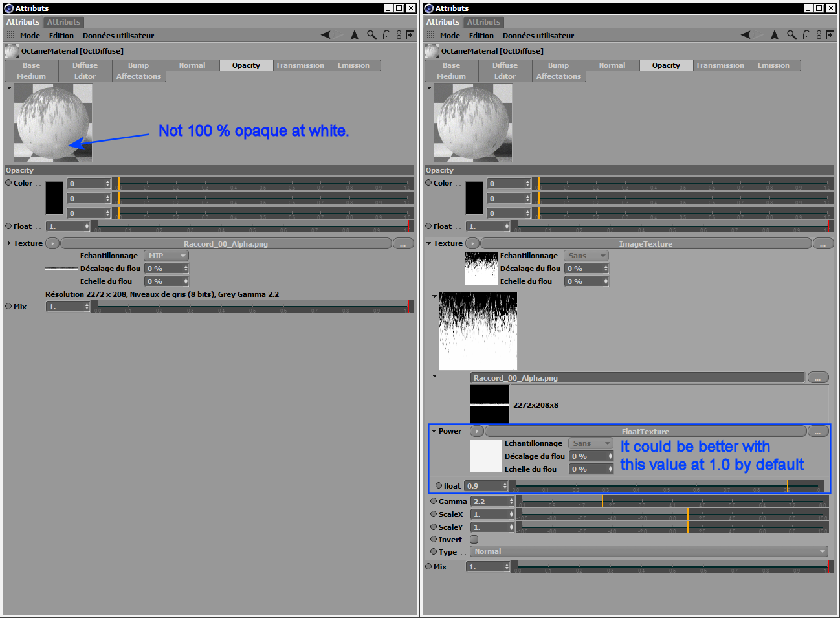Click the grip handle icon left of Mode, left window
840x618 pixels.
[10, 35]
